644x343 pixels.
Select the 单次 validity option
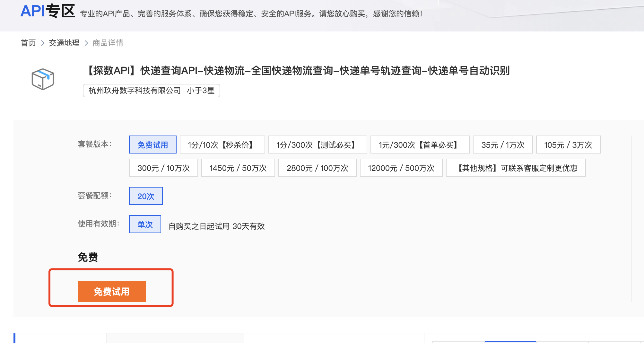[x=145, y=224]
